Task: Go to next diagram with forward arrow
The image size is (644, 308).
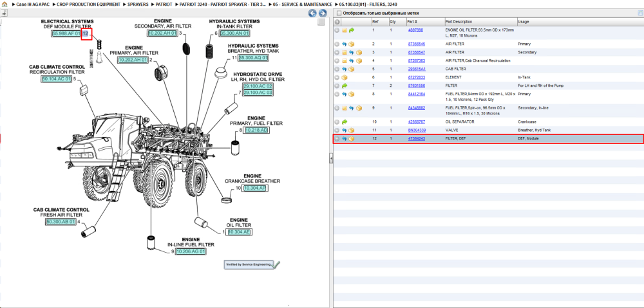Action: point(323,14)
